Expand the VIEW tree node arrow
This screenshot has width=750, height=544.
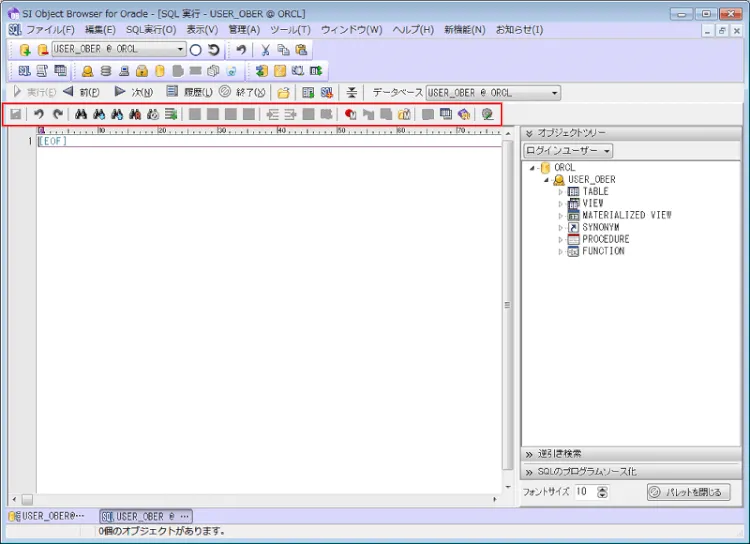coord(561,204)
